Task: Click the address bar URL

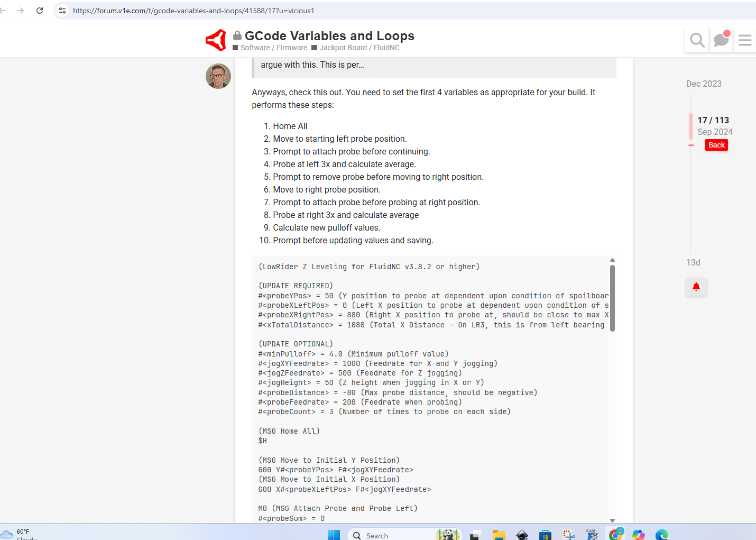Action: tap(193, 11)
